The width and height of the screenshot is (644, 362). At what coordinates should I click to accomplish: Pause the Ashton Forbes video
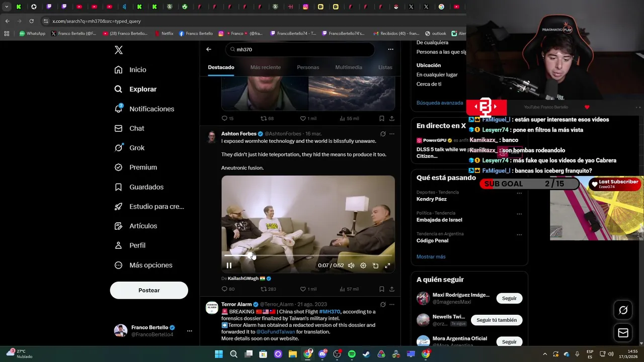pyautogui.click(x=229, y=265)
